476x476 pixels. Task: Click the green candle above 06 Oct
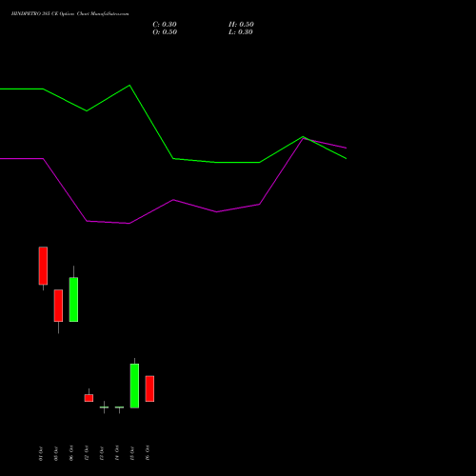[73, 300]
